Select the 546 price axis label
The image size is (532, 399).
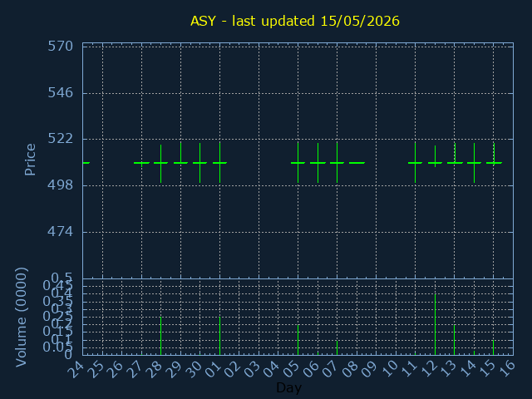pyautogui.click(x=60, y=92)
